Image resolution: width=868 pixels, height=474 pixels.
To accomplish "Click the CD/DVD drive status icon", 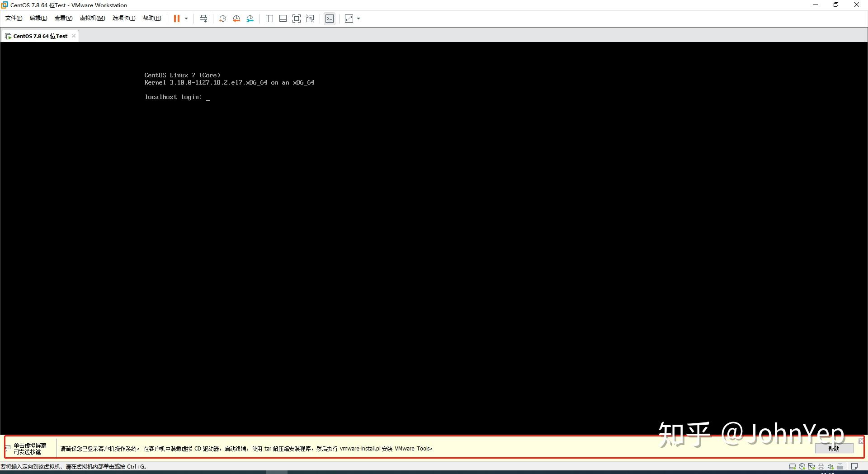I will click(802, 466).
